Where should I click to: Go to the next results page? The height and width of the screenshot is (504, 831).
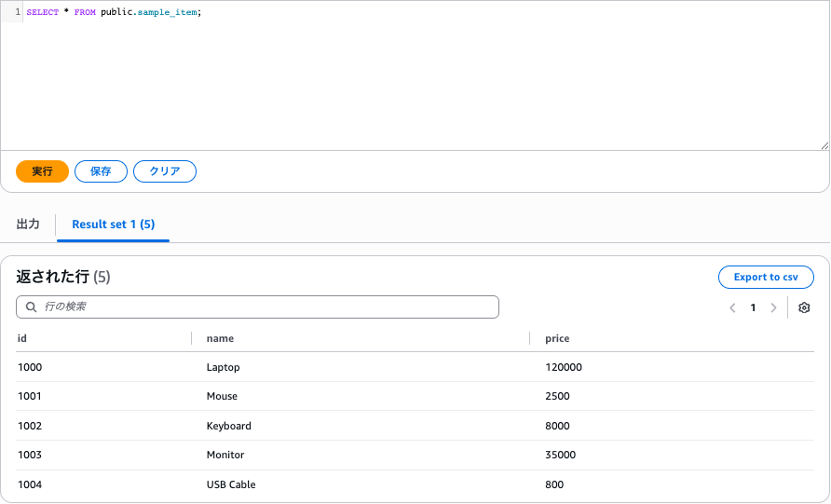[773, 307]
